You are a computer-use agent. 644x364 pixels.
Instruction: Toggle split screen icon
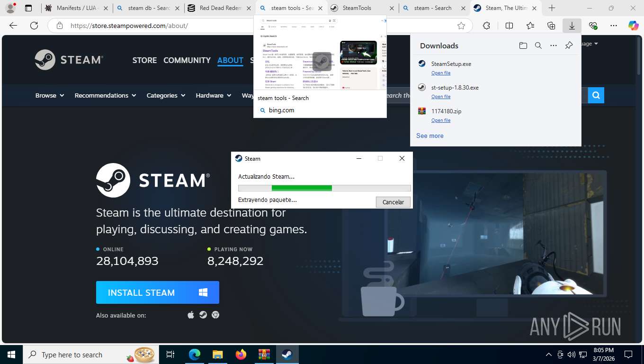[509, 26]
